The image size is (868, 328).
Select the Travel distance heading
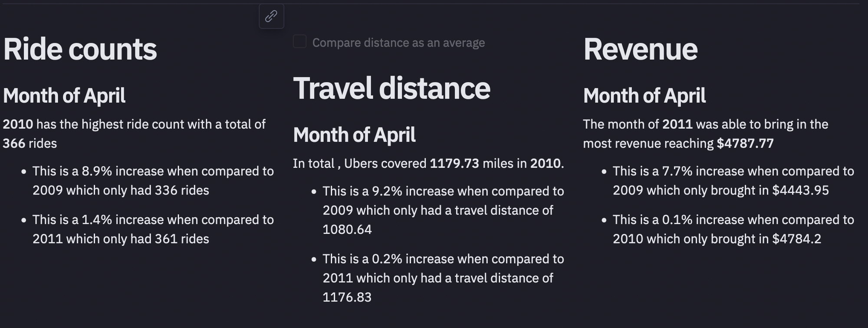(391, 88)
